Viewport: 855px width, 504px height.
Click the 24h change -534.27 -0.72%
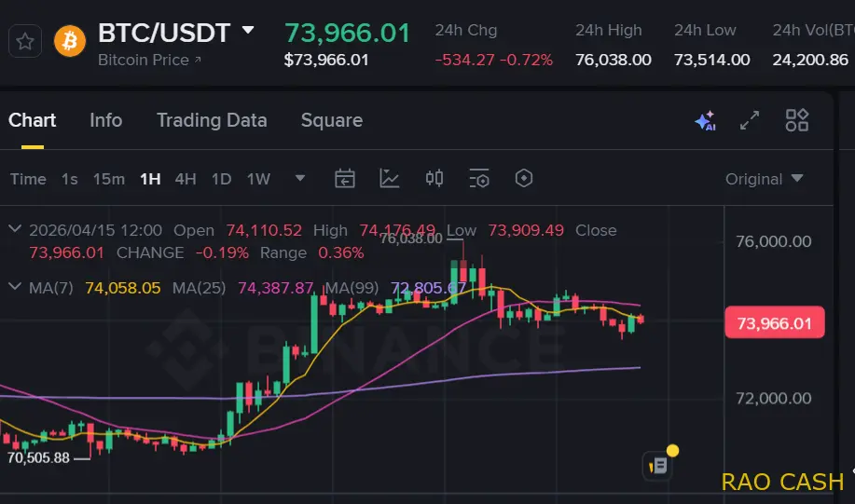[x=493, y=60]
